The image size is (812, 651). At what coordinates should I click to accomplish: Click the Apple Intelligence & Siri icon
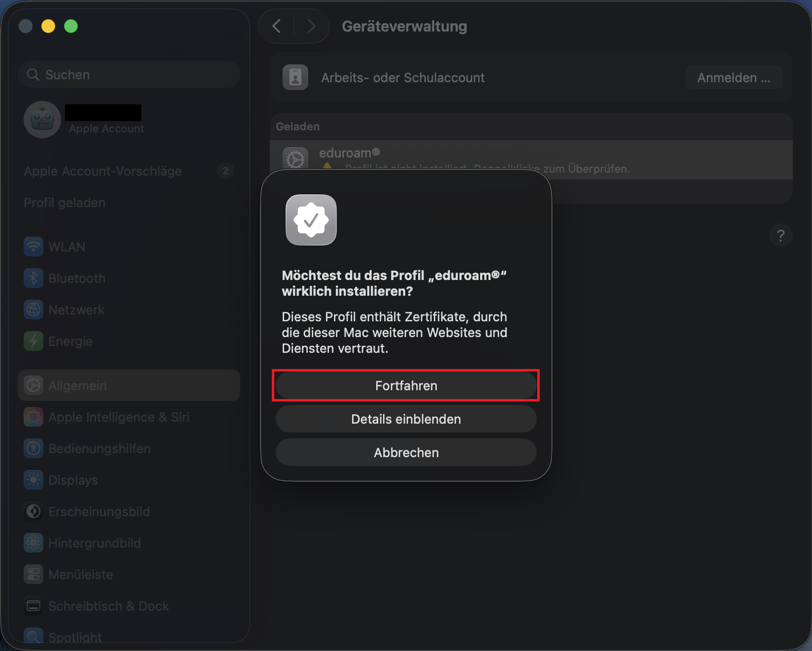[x=33, y=417]
